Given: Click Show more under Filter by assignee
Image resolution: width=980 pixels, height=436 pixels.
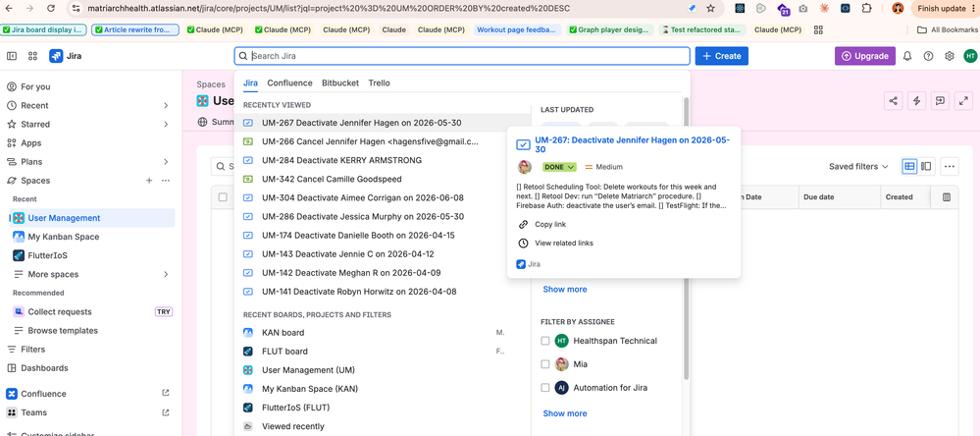Looking at the screenshot, I should (564, 413).
